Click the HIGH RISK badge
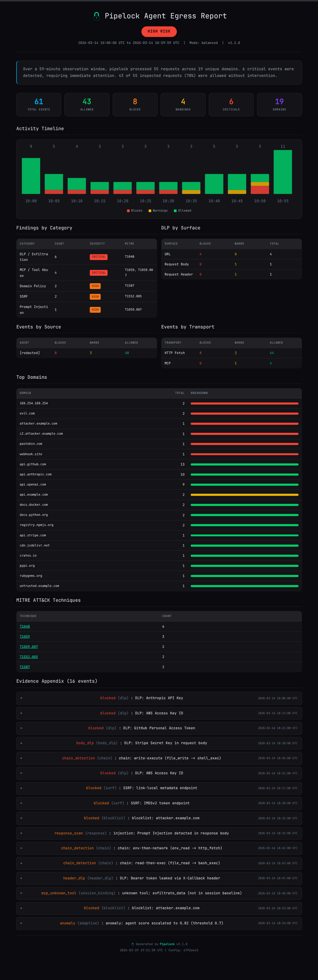The image size is (318, 980). [x=159, y=31]
